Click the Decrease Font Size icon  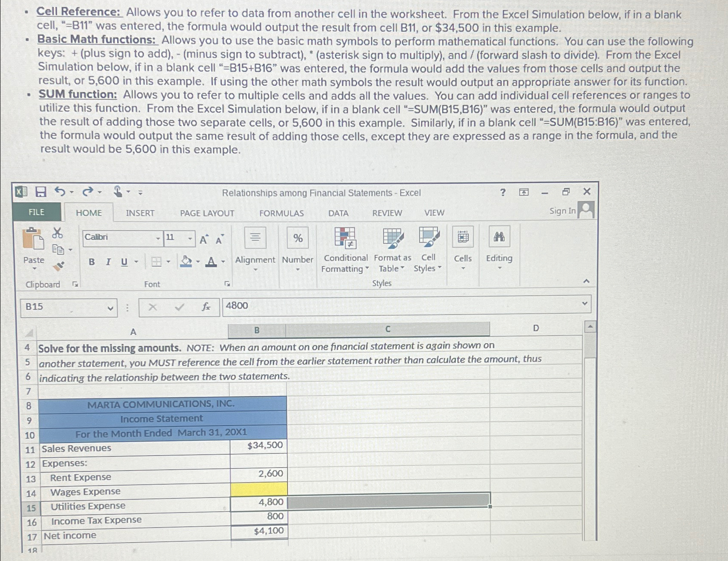pos(220,239)
